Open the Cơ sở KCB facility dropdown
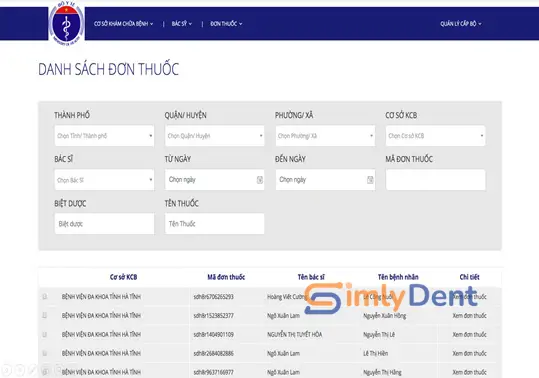The height and width of the screenshot is (378, 539). [436, 136]
